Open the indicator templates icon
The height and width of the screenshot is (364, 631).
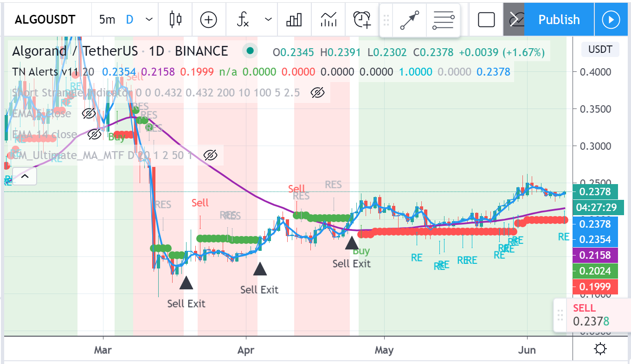pyautogui.click(x=329, y=19)
